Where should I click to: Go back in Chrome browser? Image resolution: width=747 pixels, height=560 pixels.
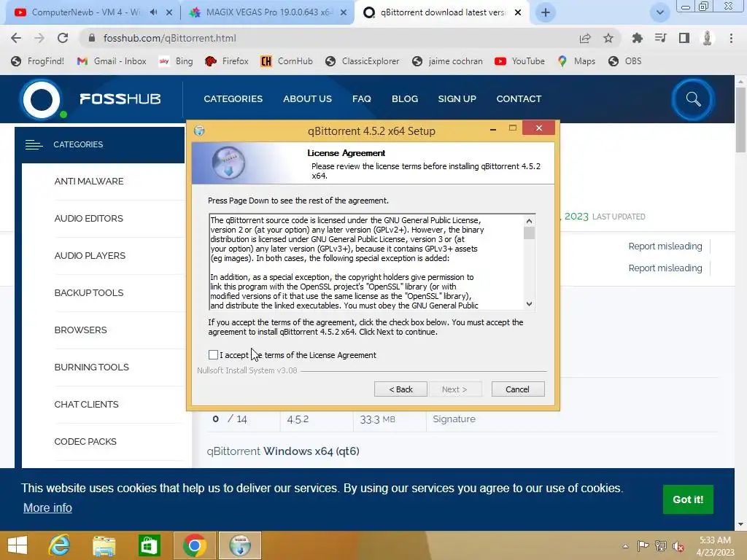click(16, 38)
